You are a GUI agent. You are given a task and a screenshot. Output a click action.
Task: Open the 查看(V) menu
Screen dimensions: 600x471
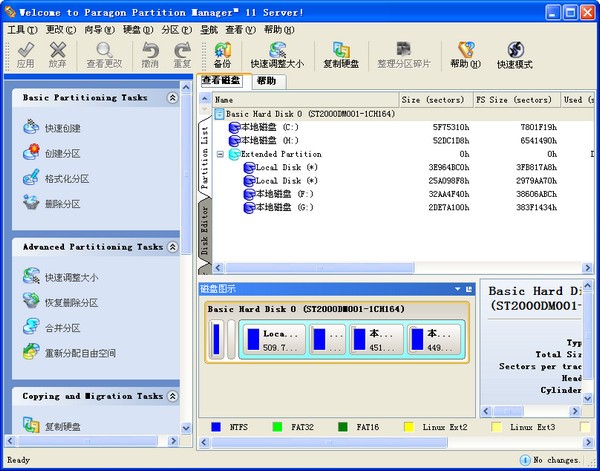tap(240, 30)
